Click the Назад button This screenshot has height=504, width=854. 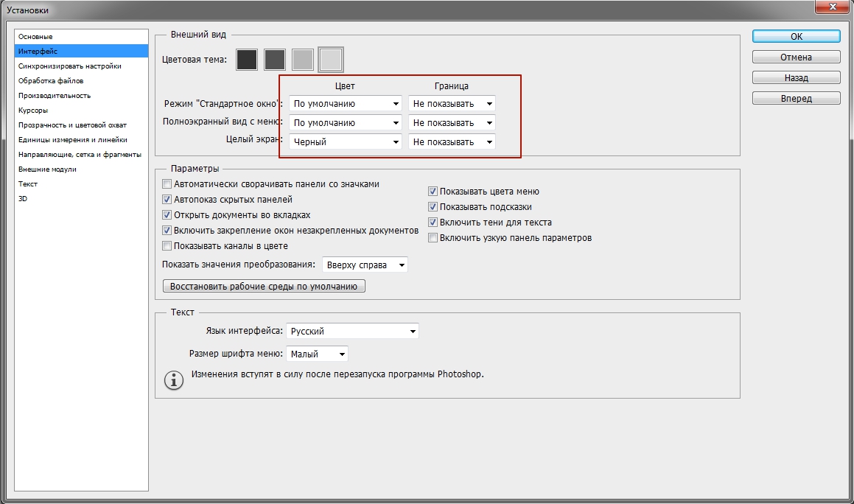797,78
